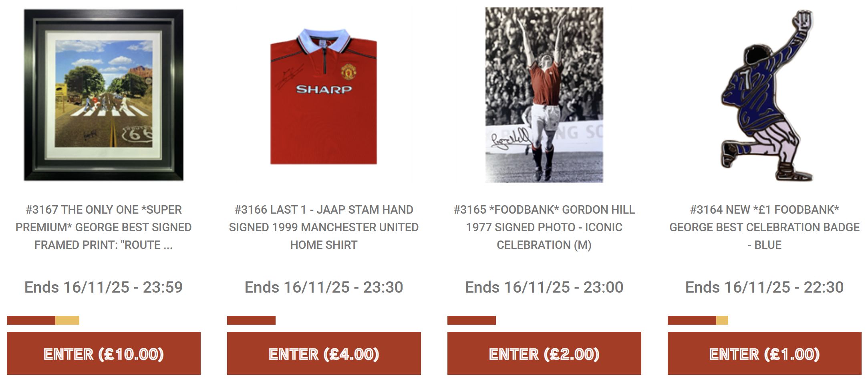Click the ENTER (£2.00) button
868x380 pixels.
click(544, 354)
